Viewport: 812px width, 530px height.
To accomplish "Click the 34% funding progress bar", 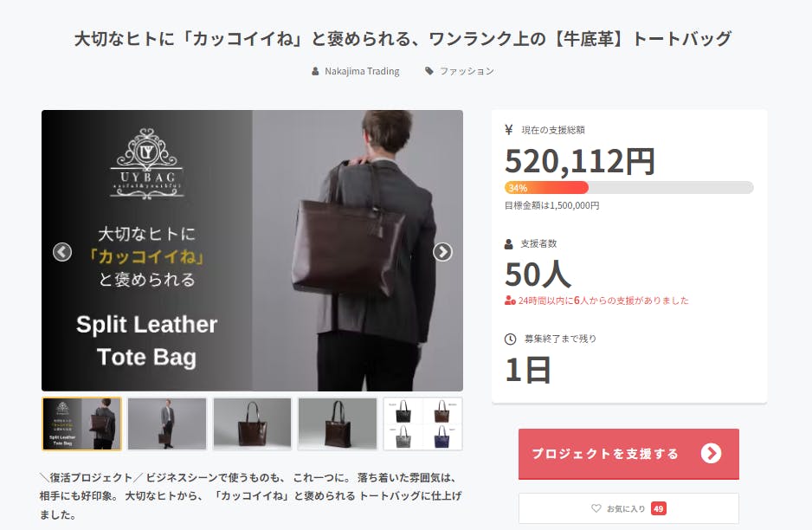I will [628, 188].
